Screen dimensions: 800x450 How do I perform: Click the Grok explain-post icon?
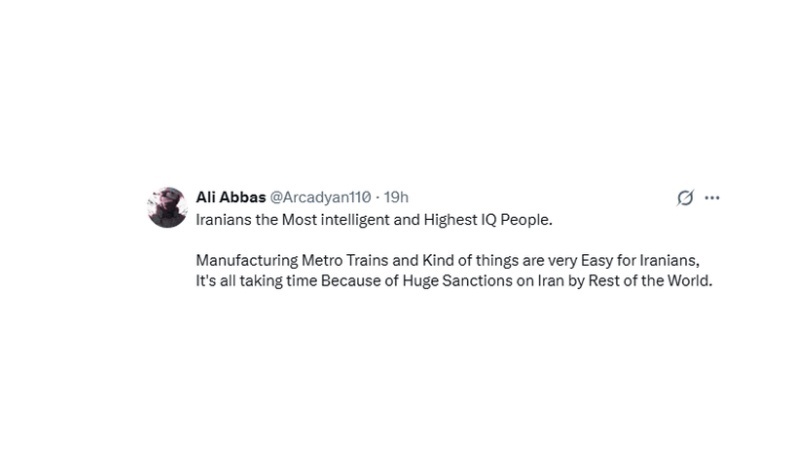point(685,198)
